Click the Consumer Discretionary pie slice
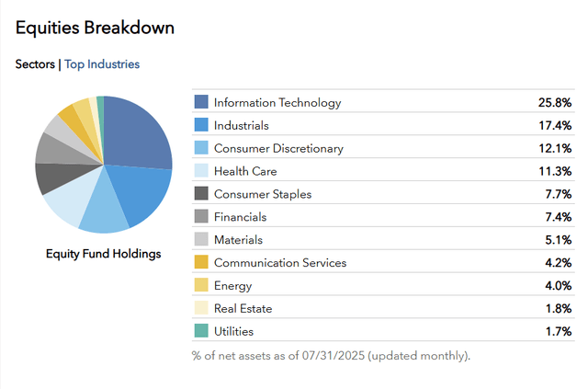 coord(105,211)
